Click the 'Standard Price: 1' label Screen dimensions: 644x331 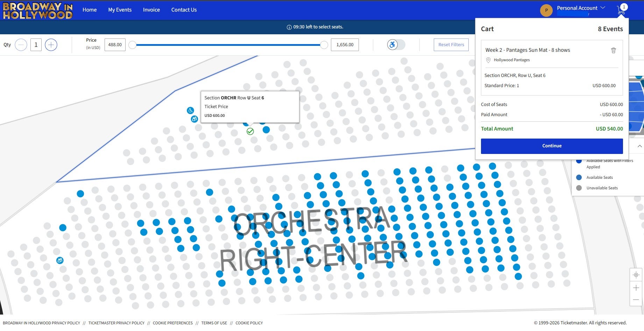(x=502, y=86)
